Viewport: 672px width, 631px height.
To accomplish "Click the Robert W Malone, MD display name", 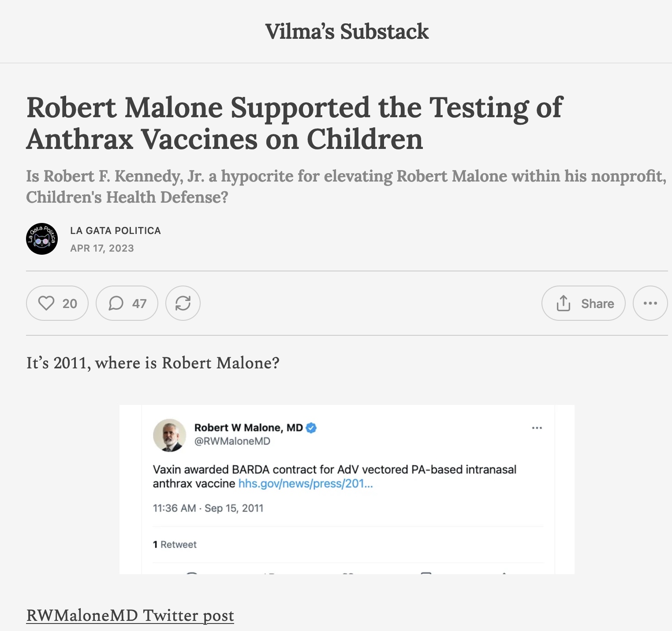I will pos(248,428).
